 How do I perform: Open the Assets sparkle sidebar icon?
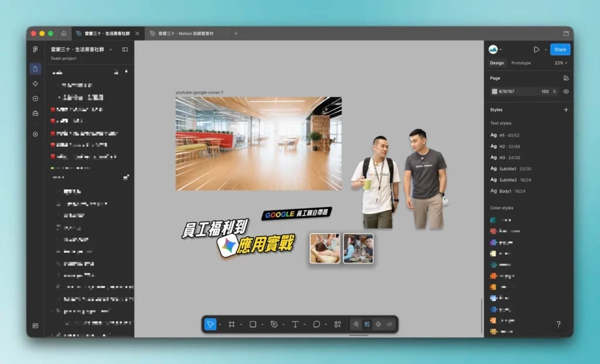tap(35, 84)
